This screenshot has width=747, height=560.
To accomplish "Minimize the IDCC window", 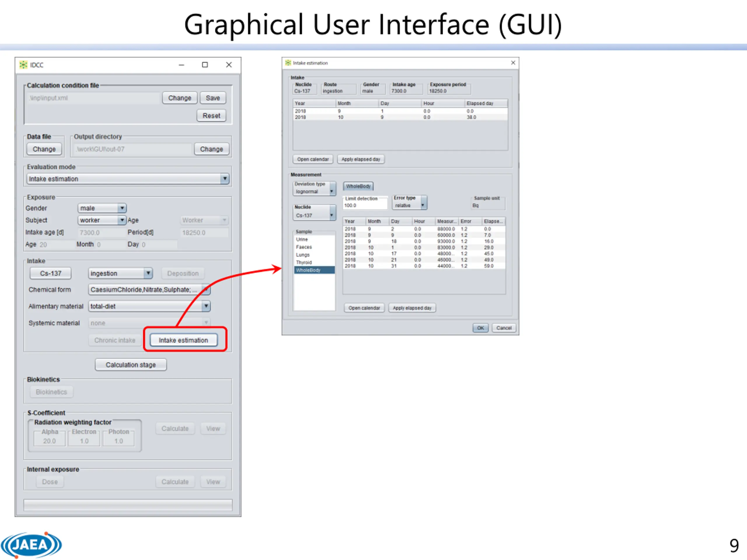I will point(181,65).
